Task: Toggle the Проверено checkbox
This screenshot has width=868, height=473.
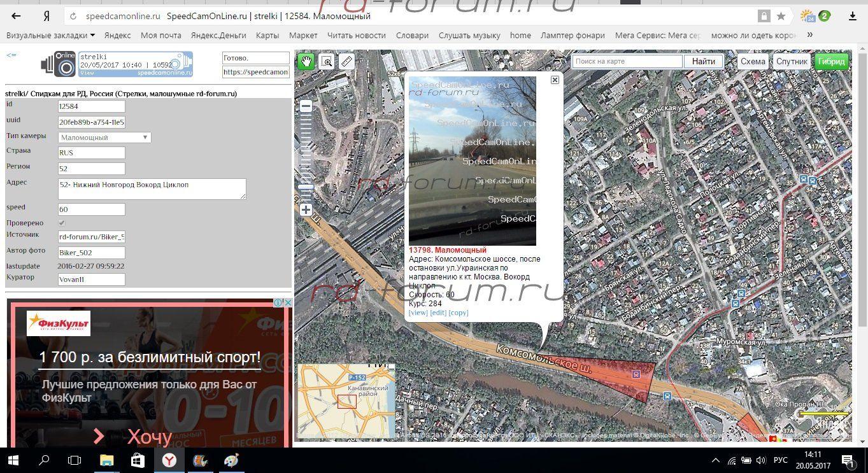Action: (62, 223)
